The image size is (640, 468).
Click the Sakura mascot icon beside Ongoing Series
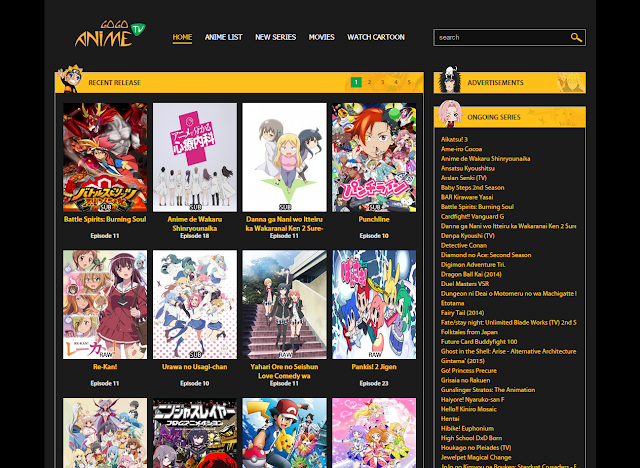[x=449, y=114]
